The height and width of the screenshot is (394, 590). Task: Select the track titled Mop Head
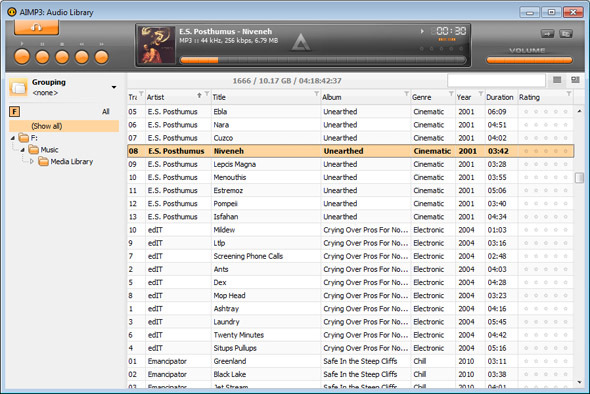click(350, 295)
